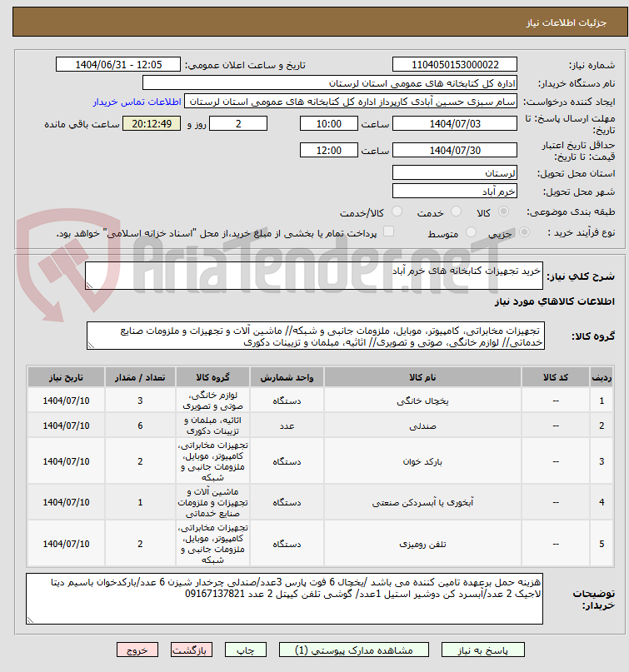Screen dimensions: 629x672
Task: Click row number 5 in the table
Action: pos(602,544)
